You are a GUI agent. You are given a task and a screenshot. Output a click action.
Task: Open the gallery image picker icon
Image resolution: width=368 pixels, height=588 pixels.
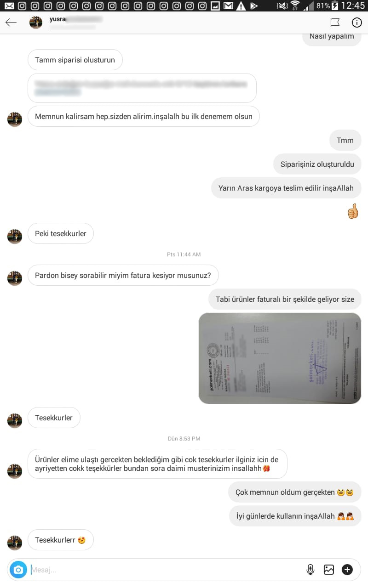click(x=328, y=570)
